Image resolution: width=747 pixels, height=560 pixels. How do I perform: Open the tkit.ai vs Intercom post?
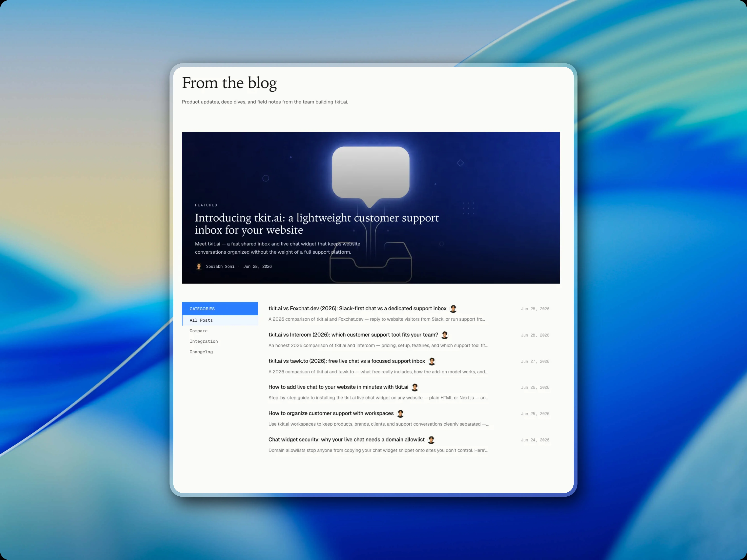(x=353, y=335)
